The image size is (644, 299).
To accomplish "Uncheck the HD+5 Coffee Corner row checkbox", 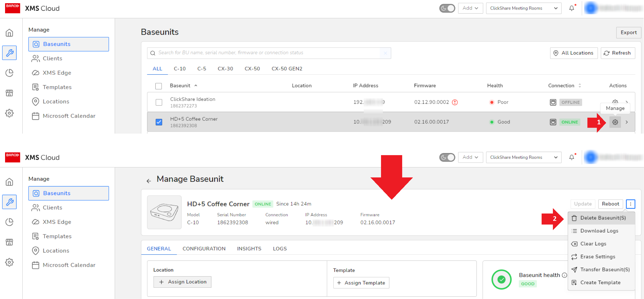I will pos(159,122).
